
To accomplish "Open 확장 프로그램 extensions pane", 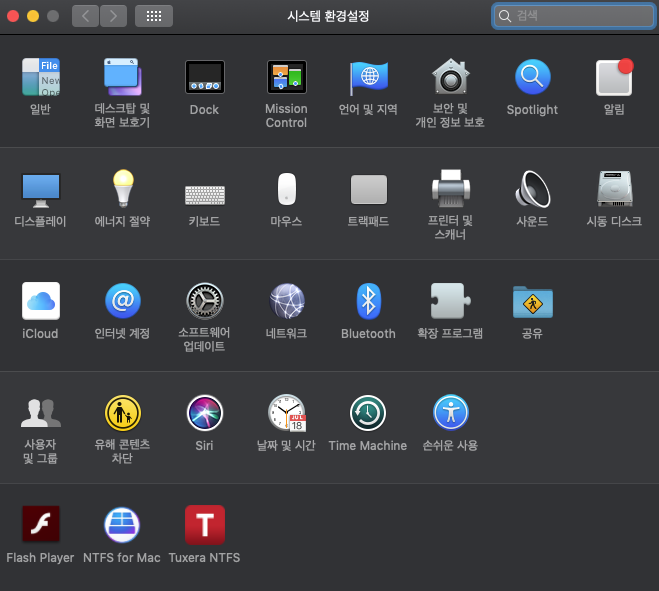I will tap(451, 301).
